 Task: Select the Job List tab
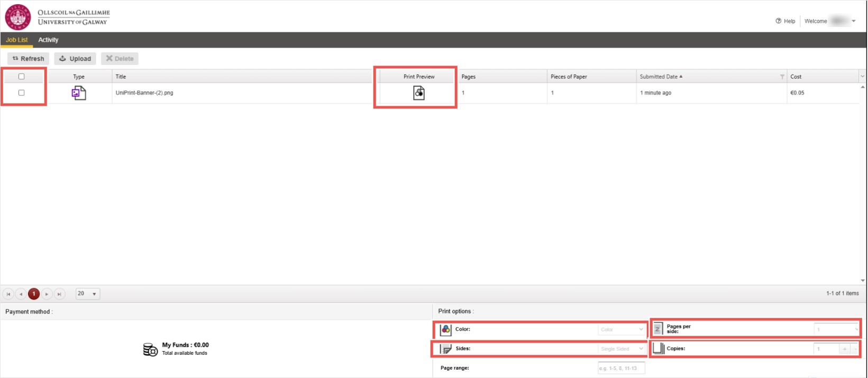tap(17, 40)
